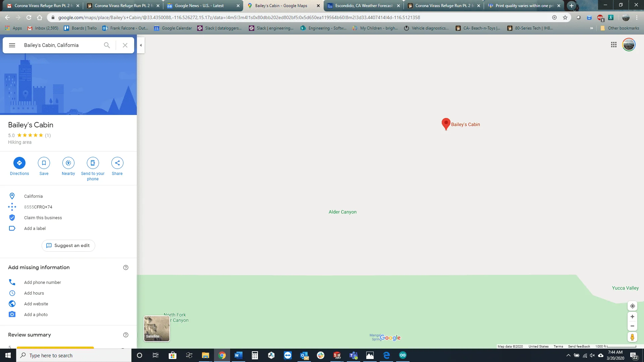Open the one review count link
The width and height of the screenshot is (644, 362).
(48, 135)
